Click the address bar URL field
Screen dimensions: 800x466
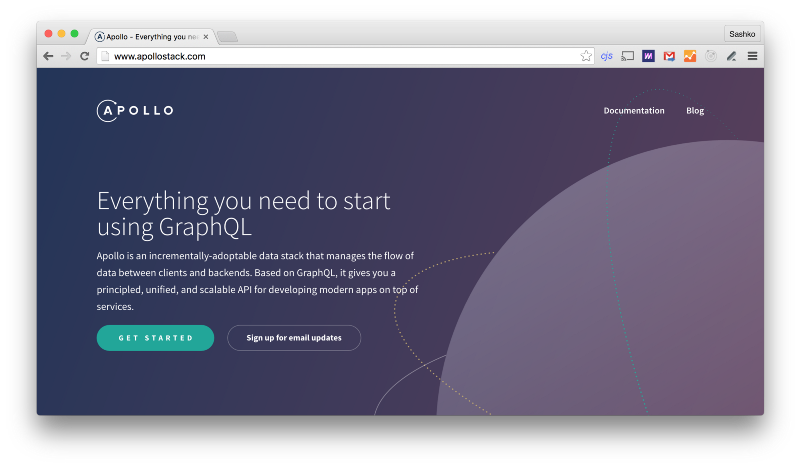345,56
